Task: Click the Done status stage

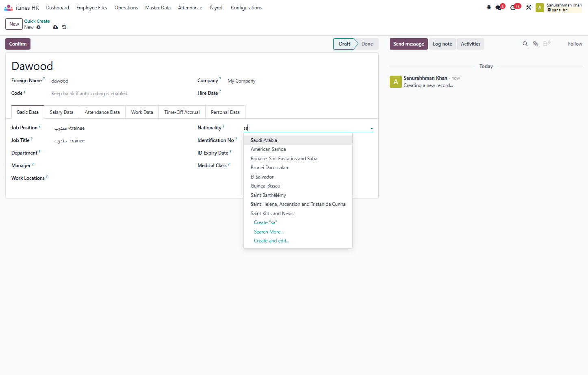Action: (367, 44)
